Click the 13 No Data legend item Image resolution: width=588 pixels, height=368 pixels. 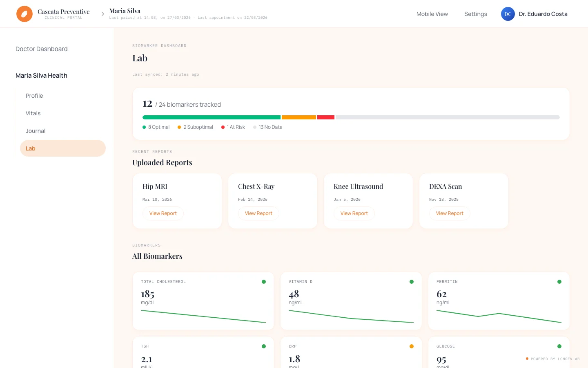[268, 127]
